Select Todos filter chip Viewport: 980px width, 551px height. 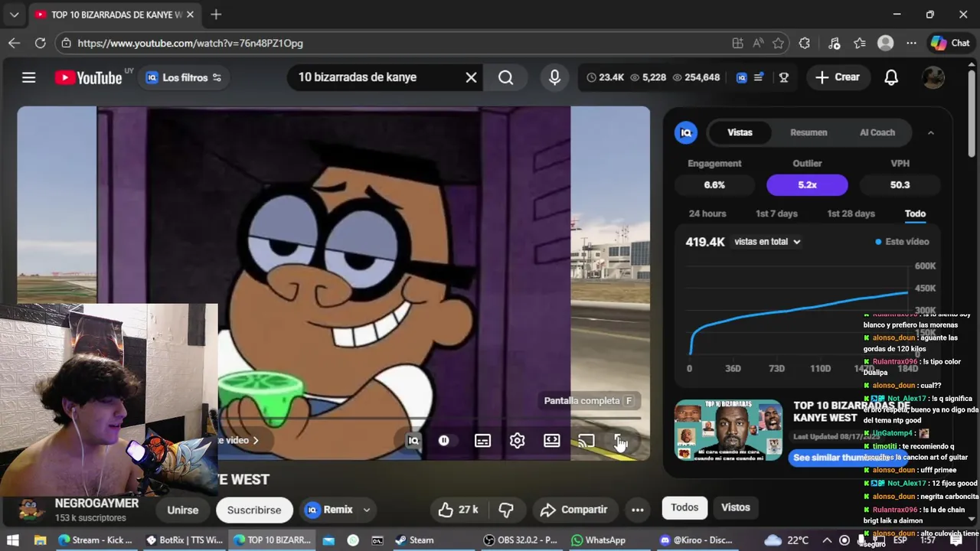point(684,507)
